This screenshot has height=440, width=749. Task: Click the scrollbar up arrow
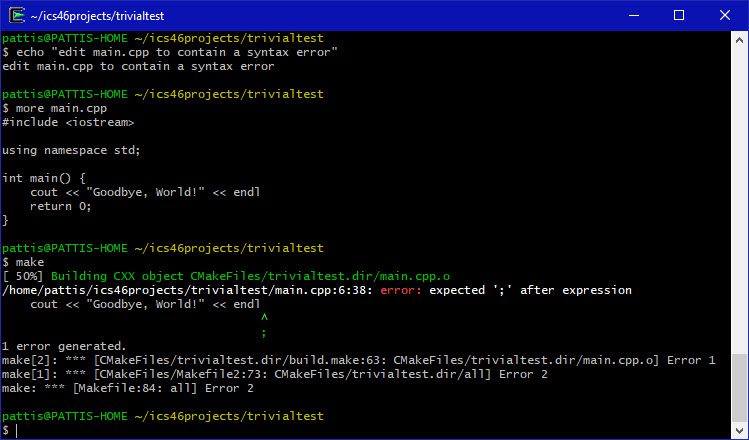coord(740,39)
